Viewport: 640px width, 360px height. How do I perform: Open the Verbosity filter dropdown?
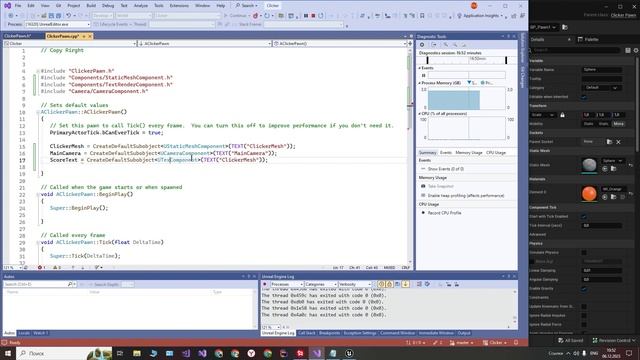[x=354, y=284]
